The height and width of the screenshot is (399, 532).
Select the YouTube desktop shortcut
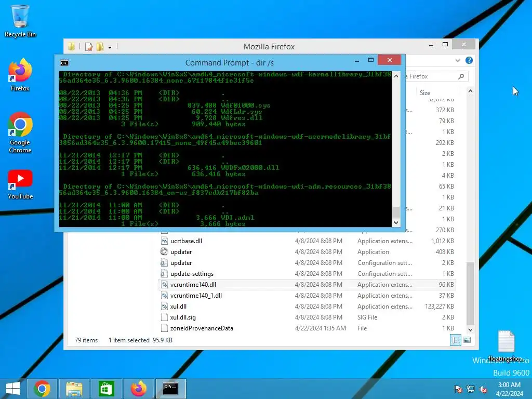click(x=20, y=184)
